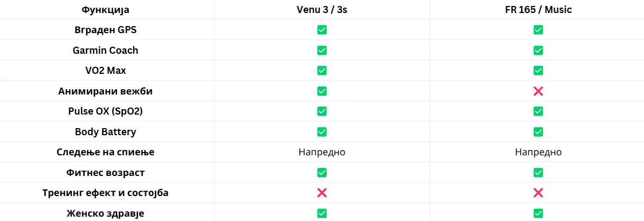Click red X for Тренинг ефект under Venu 3
The height and width of the screenshot is (221, 644).
click(x=322, y=193)
